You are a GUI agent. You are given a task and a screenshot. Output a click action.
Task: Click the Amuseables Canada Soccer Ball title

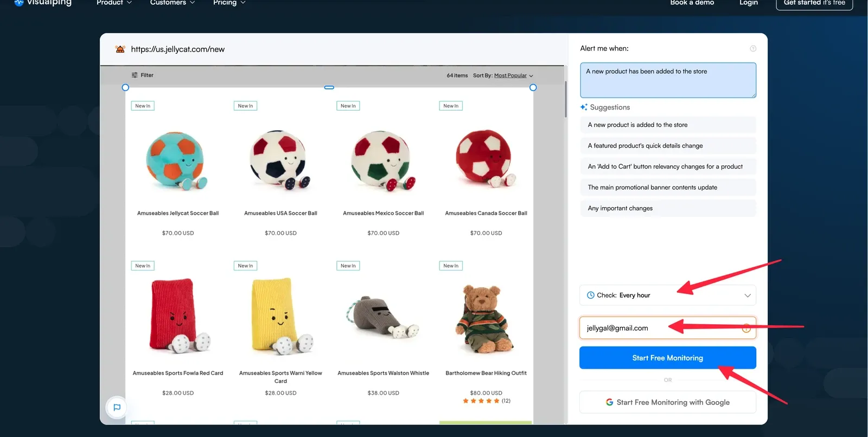coord(486,214)
